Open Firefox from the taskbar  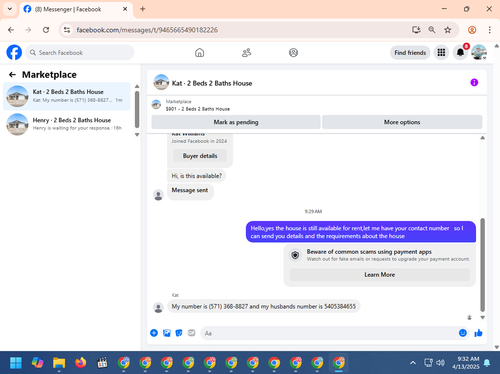tap(80, 363)
